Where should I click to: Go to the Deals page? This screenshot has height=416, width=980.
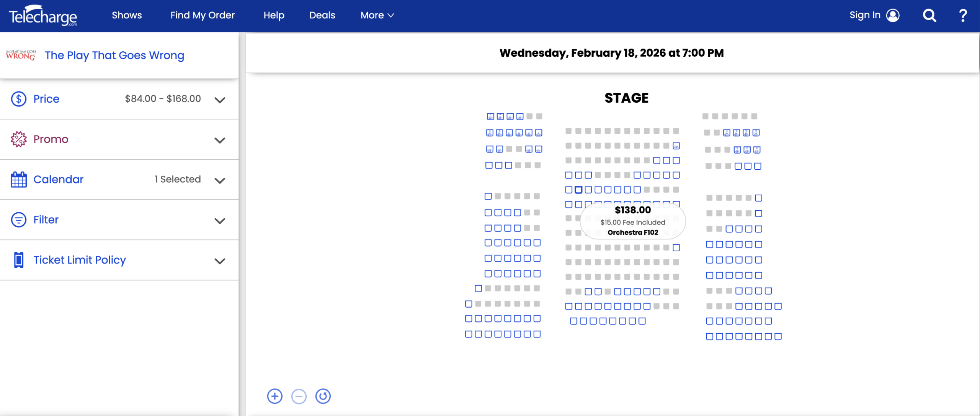point(322,15)
